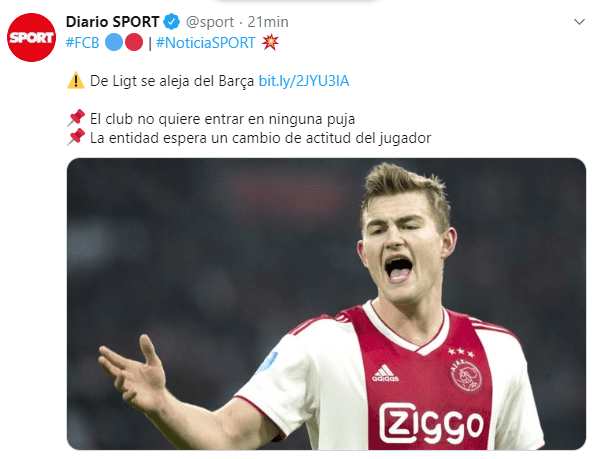Click the Diario SPORT red profile avatar
595x459 pixels.
31,37
